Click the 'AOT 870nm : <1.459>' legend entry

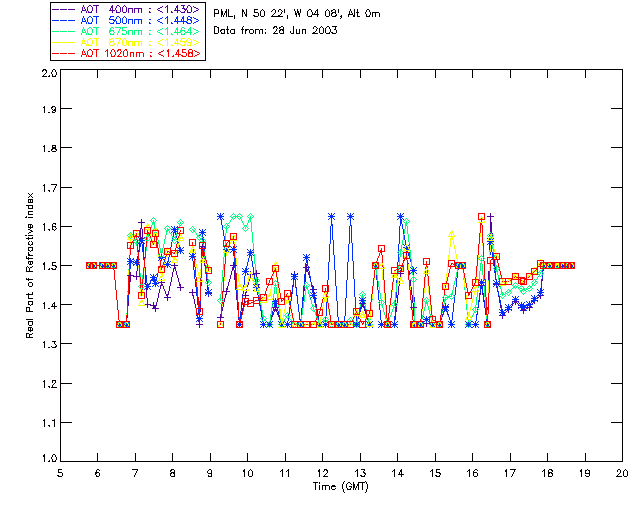pyautogui.click(x=127, y=42)
